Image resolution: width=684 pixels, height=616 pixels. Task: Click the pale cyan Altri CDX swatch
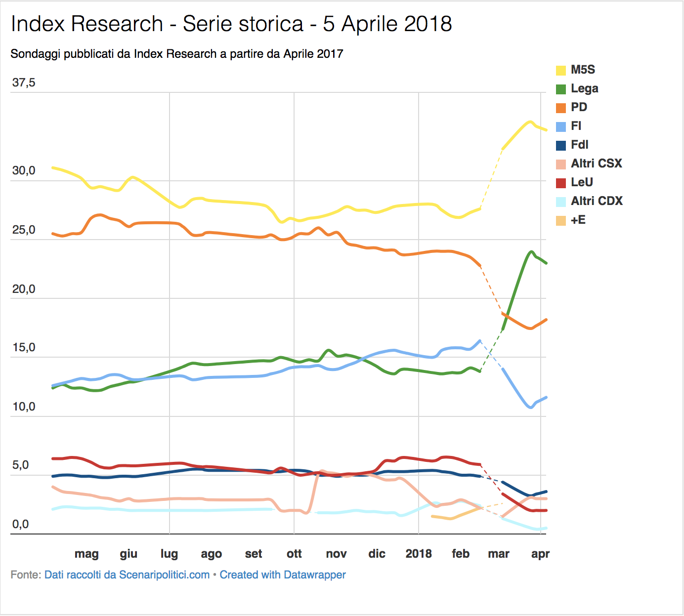561,202
